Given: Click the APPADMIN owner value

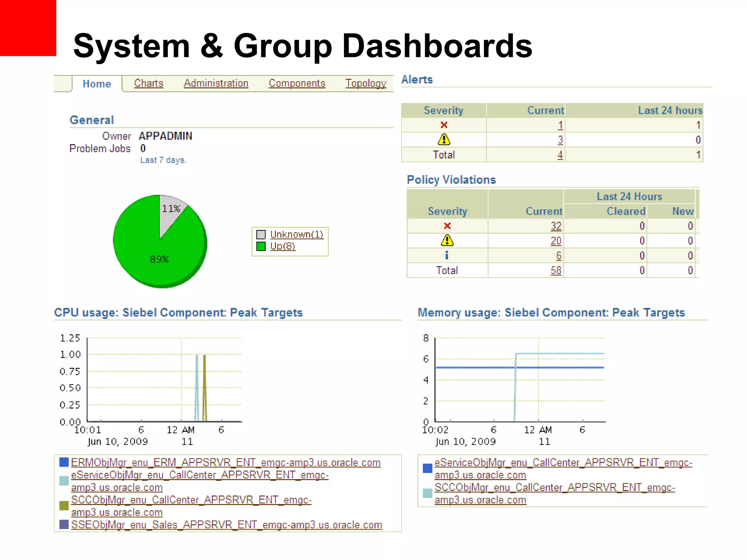Looking at the screenshot, I should [165, 136].
